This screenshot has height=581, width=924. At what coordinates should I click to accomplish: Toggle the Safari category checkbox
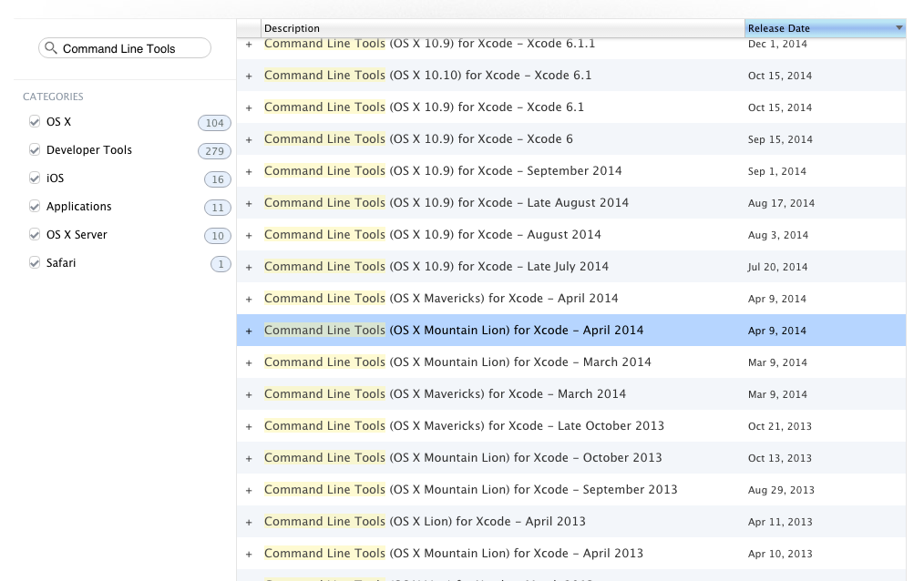click(x=35, y=262)
